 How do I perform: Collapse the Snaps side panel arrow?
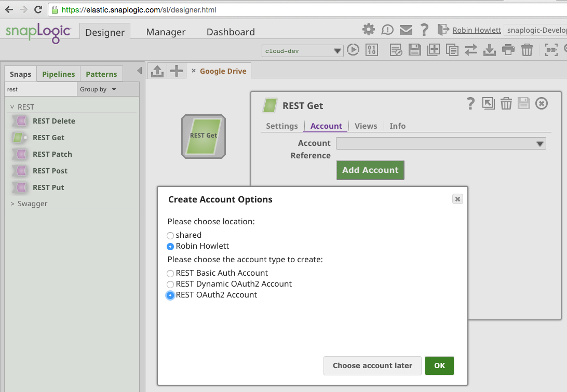tap(140, 71)
